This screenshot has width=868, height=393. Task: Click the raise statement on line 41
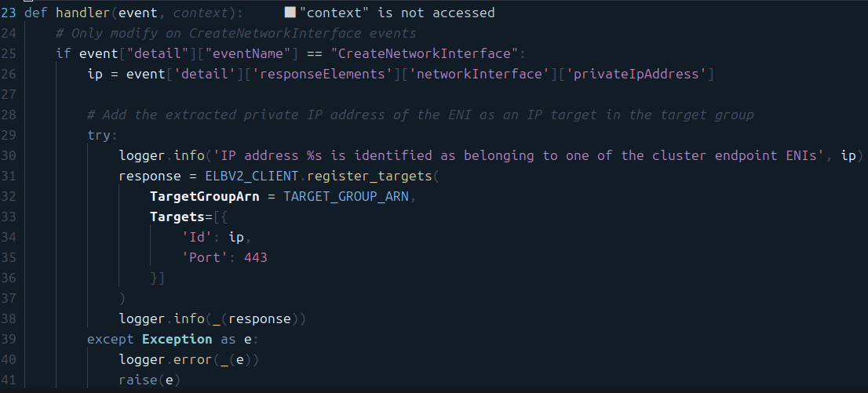tap(149, 380)
